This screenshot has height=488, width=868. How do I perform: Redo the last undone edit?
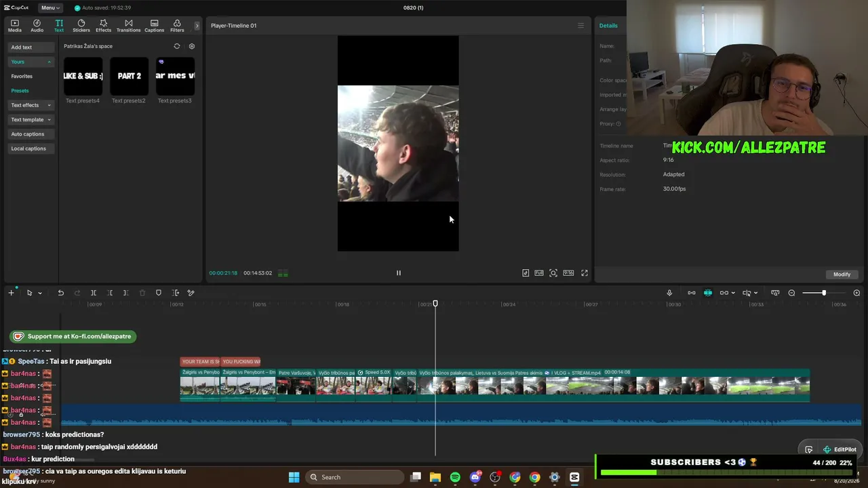[x=77, y=293]
